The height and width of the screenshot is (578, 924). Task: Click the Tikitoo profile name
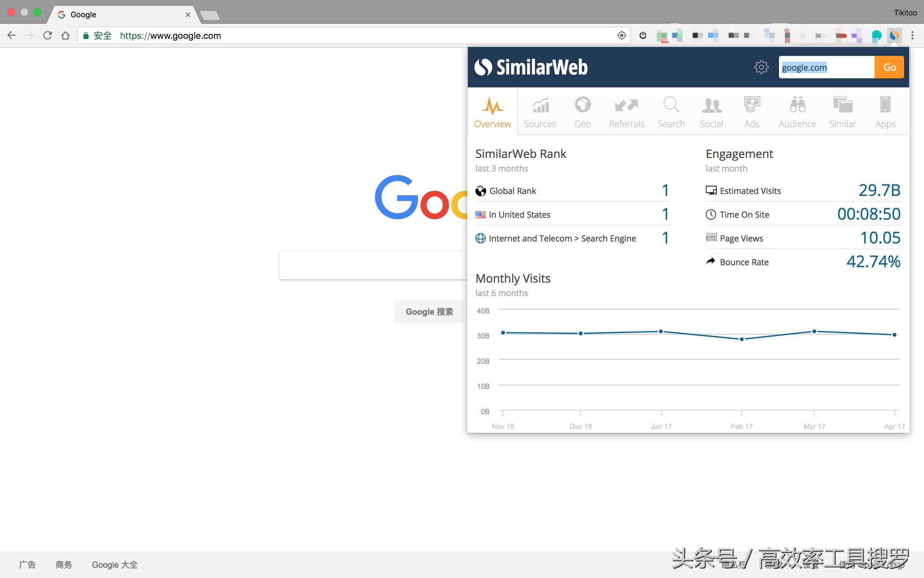[x=905, y=13]
